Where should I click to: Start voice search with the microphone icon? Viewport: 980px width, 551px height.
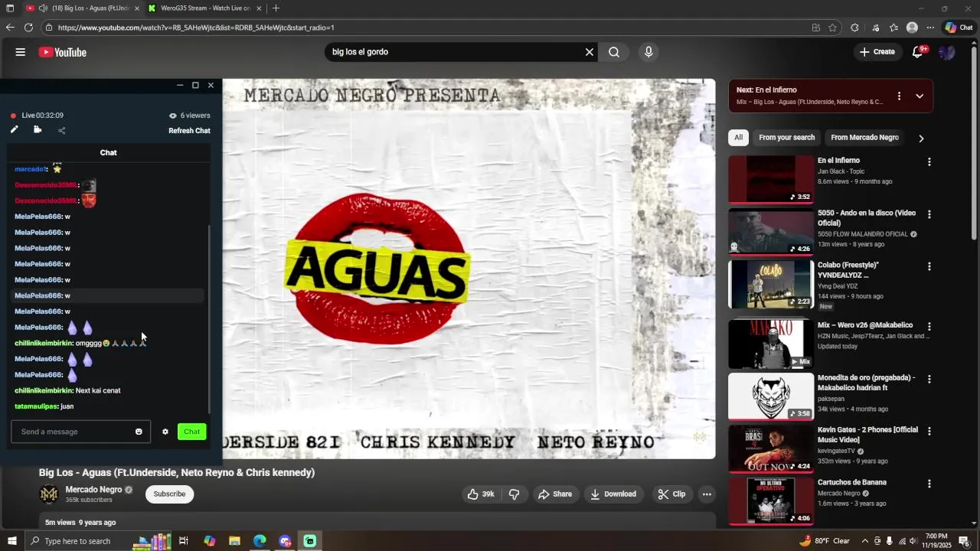(648, 52)
